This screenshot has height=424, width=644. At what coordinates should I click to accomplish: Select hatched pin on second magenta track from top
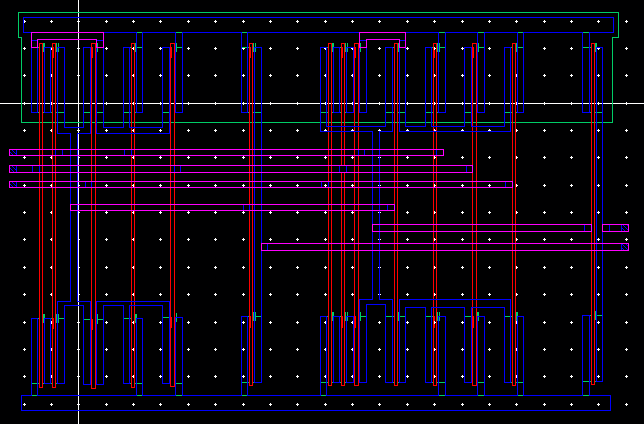pyautogui.click(x=13, y=169)
